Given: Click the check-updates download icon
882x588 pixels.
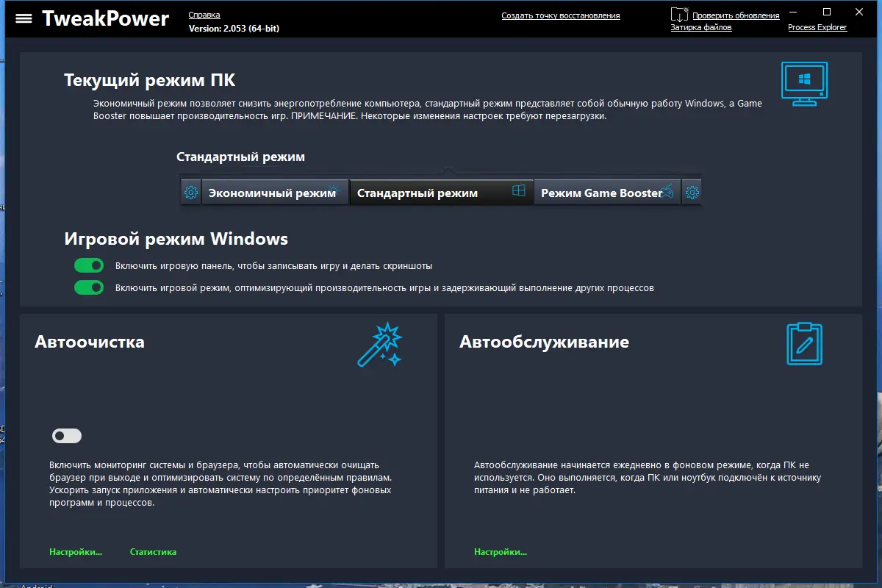Looking at the screenshot, I should [x=680, y=15].
